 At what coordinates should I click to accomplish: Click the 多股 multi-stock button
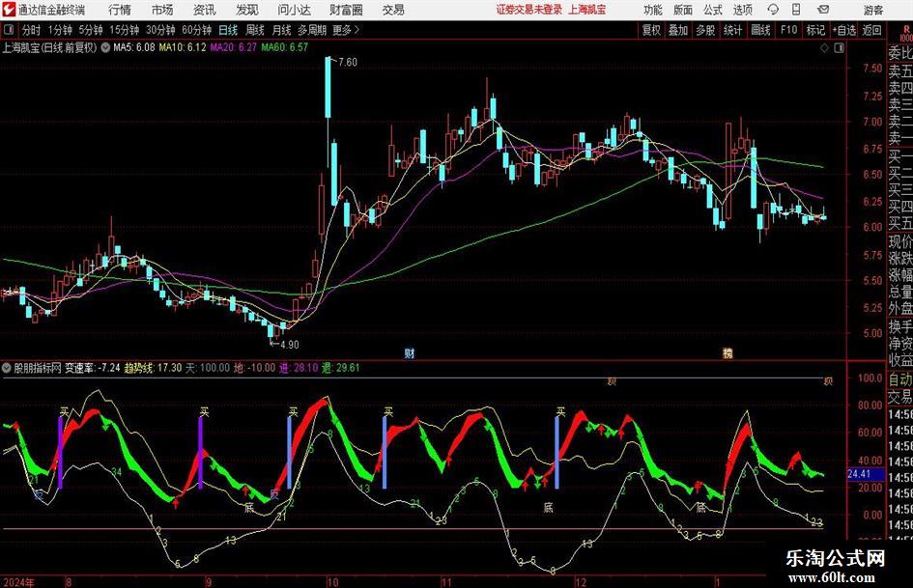click(x=705, y=30)
